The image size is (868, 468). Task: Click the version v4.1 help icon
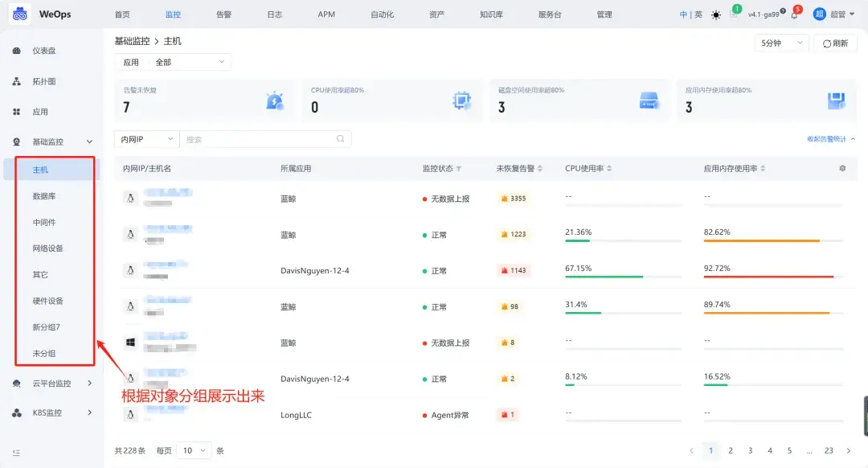coord(783,10)
